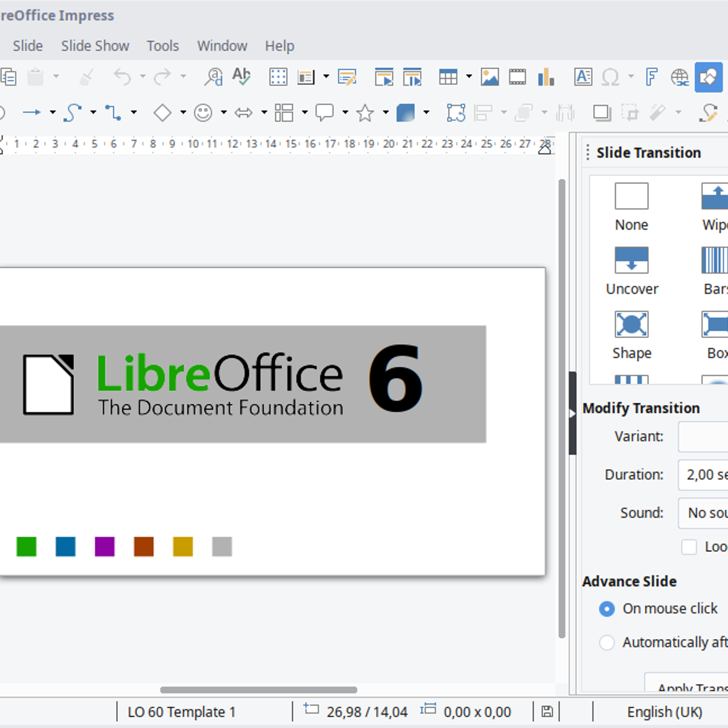Expand the basic shapes dropdown

coord(183,112)
